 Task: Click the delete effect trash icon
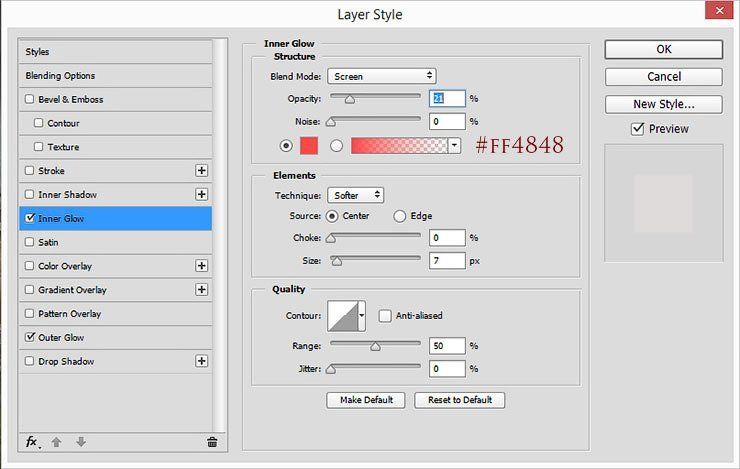212,442
